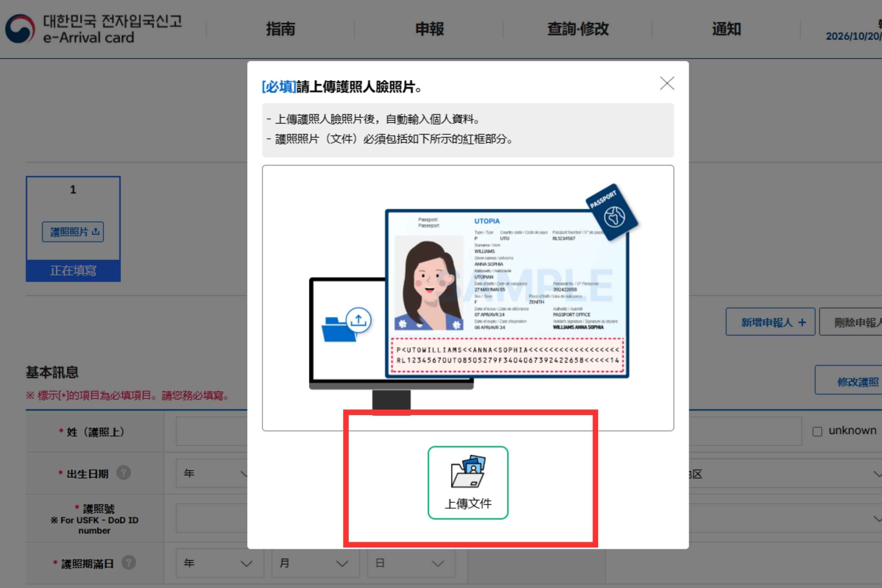Click the 護照期滿日 help question icon
This screenshot has height=588, width=882.
[129, 563]
